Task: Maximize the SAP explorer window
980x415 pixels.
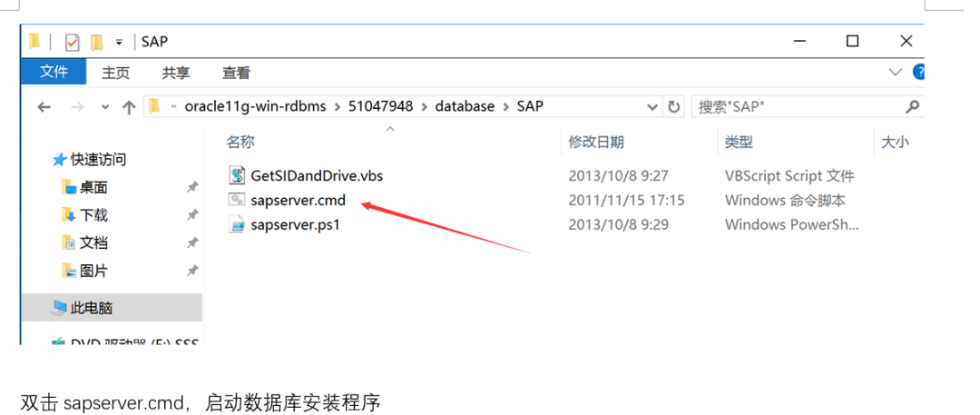Action: click(x=852, y=41)
